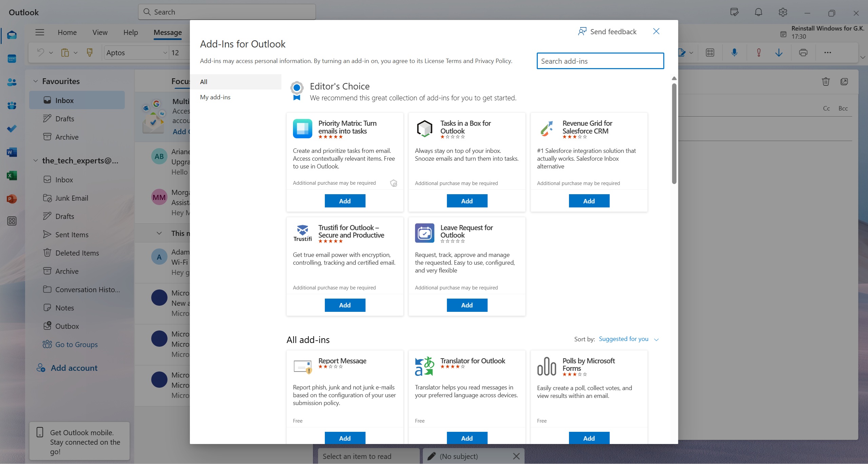Start dictation with the microphone icon
This screenshot has height=464, width=868.
(x=734, y=52)
